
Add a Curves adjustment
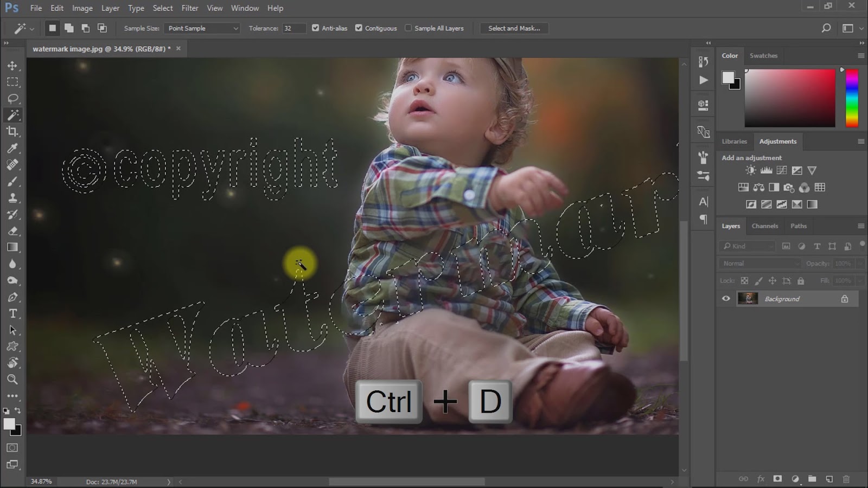(781, 170)
